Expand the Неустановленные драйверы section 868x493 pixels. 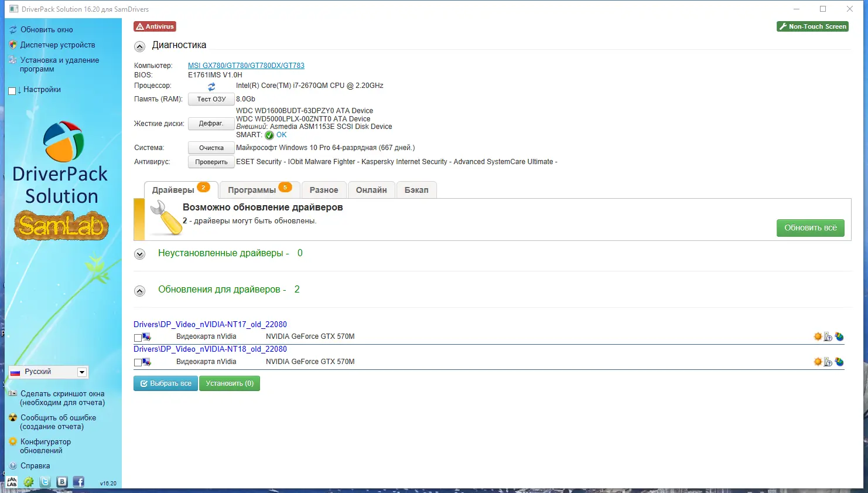tap(139, 254)
